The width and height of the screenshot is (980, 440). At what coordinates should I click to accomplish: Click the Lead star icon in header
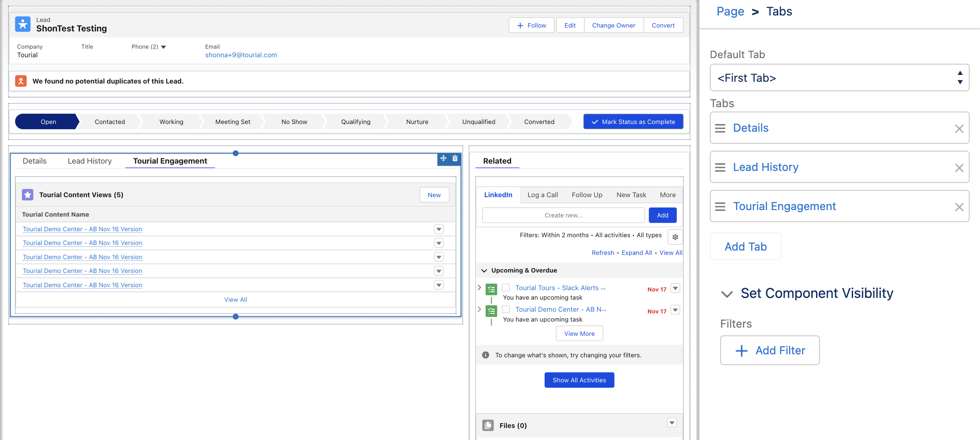[23, 25]
